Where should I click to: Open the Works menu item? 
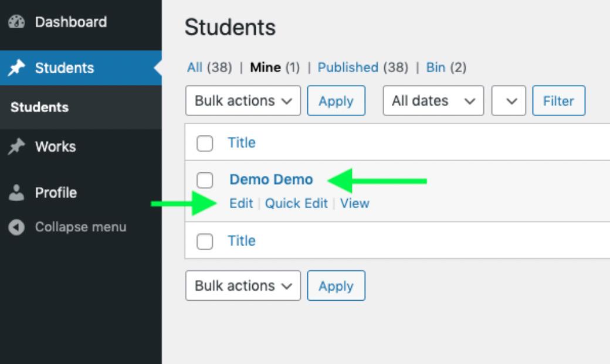tap(55, 147)
